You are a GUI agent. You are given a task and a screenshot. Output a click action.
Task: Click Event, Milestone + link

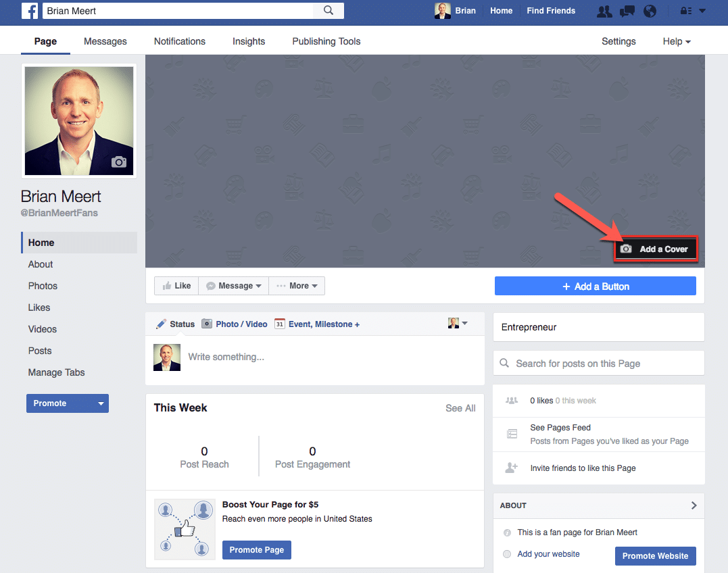[324, 324]
